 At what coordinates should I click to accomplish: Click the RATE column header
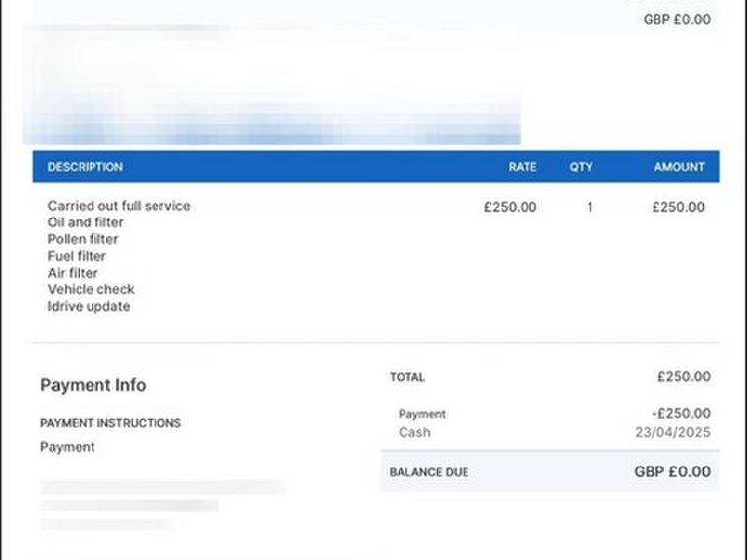pos(523,167)
